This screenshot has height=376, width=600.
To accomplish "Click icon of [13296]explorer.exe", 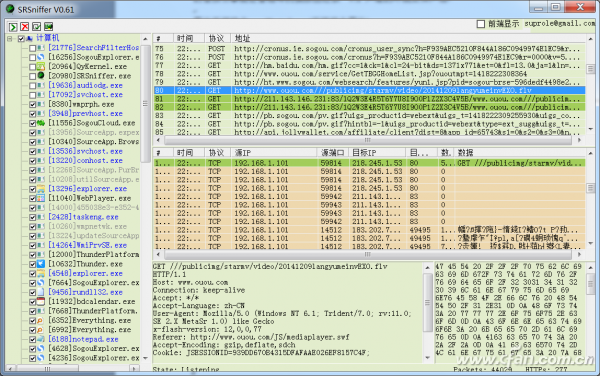I will coord(41,189).
